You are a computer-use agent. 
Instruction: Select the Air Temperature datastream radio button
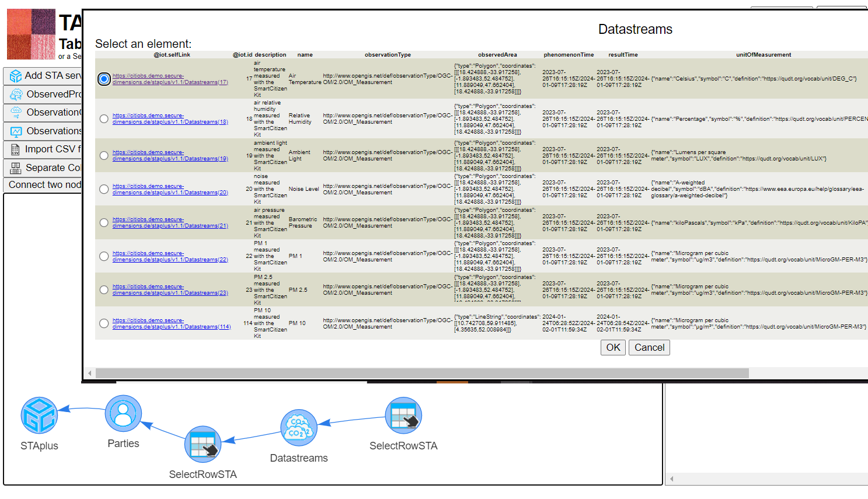104,79
